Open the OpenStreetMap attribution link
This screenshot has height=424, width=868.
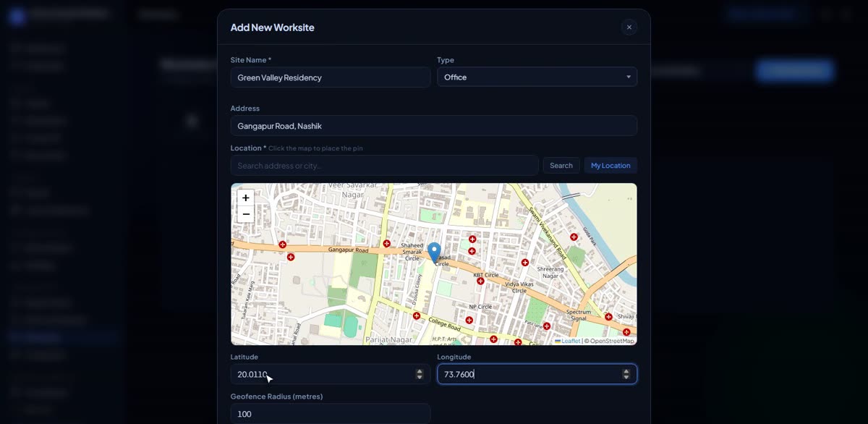pos(612,341)
